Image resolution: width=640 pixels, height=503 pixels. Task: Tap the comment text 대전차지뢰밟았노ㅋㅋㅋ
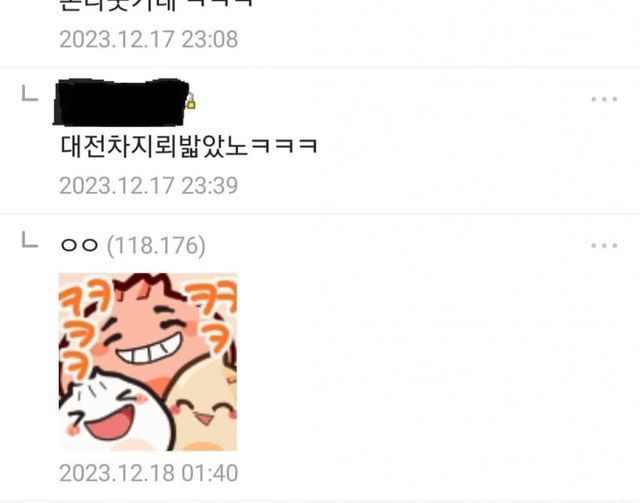tap(189, 146)
